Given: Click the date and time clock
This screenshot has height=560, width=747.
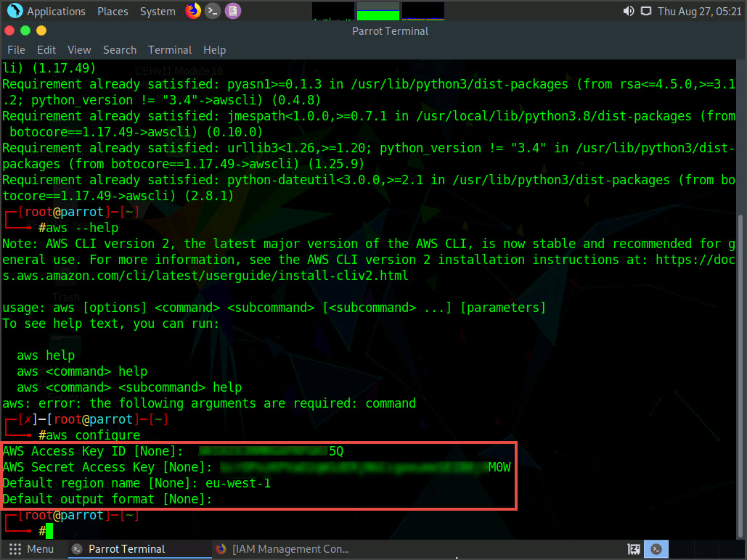Looking at the screenshot, I should [699, 11].
